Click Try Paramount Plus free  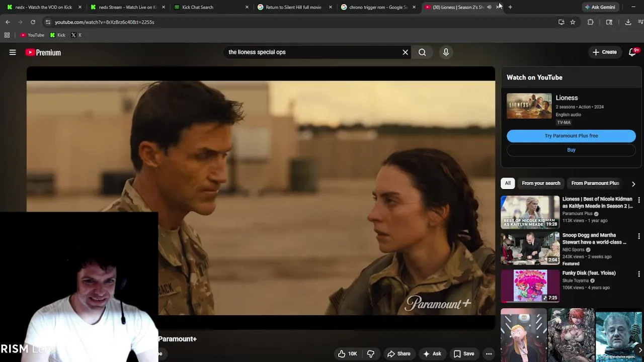pyautogui.click(x=571, y=136)
